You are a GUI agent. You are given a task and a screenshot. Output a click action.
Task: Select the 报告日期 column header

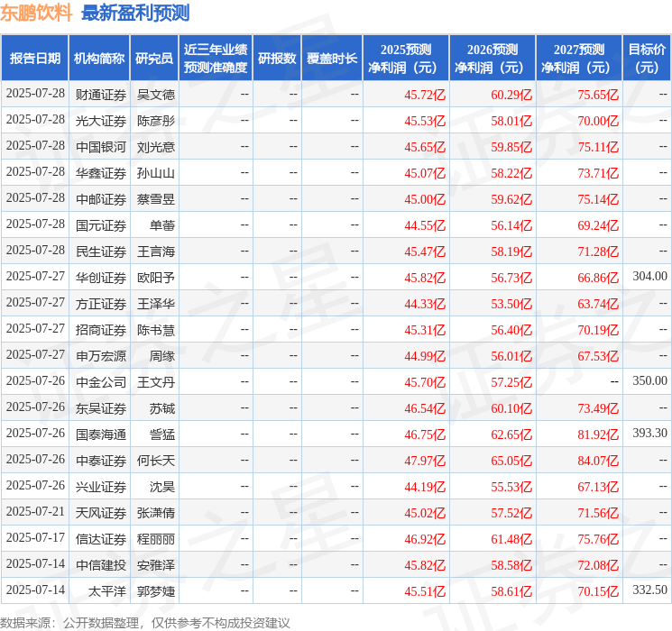point(34,59)
